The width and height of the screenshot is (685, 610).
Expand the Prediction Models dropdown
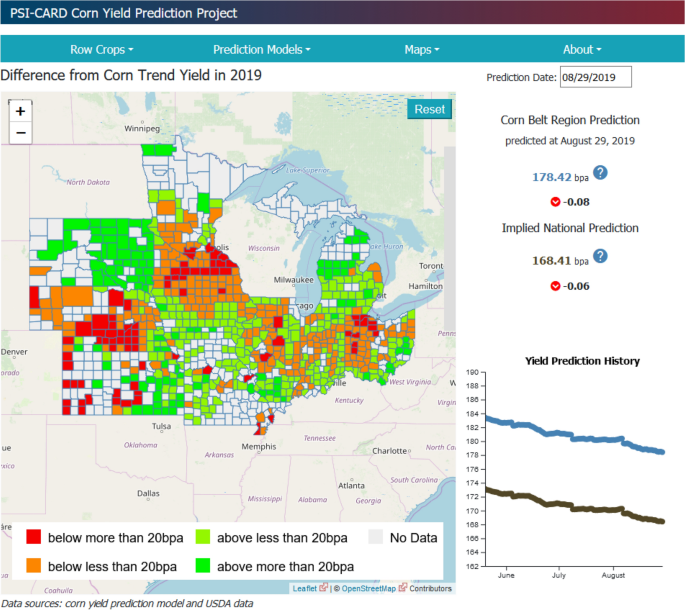coord(262,49)
